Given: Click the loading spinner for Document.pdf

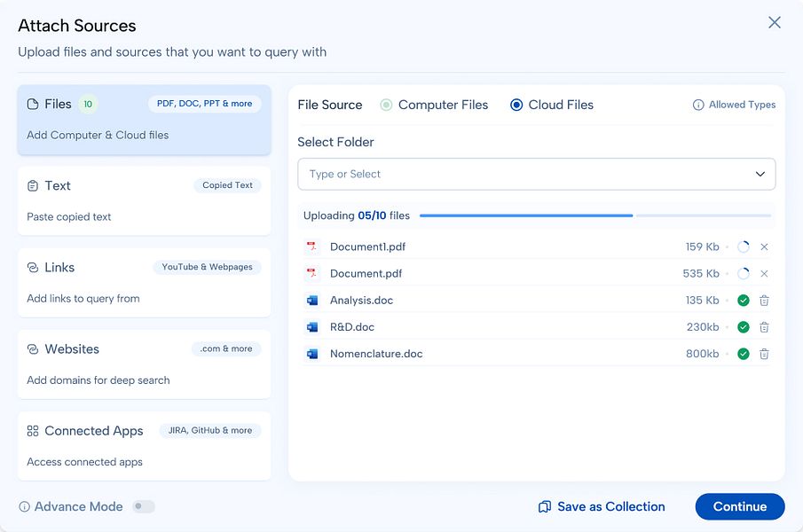Looking at the screenshot, I should coord(743,274).
